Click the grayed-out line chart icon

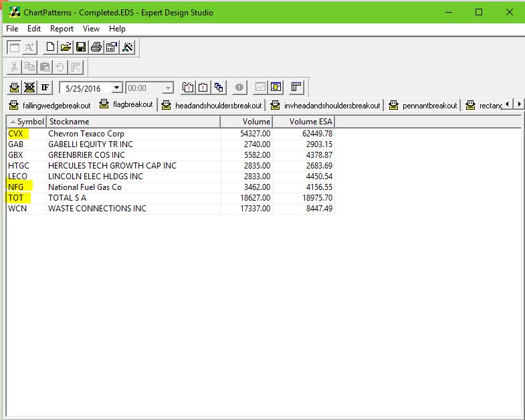260,88
